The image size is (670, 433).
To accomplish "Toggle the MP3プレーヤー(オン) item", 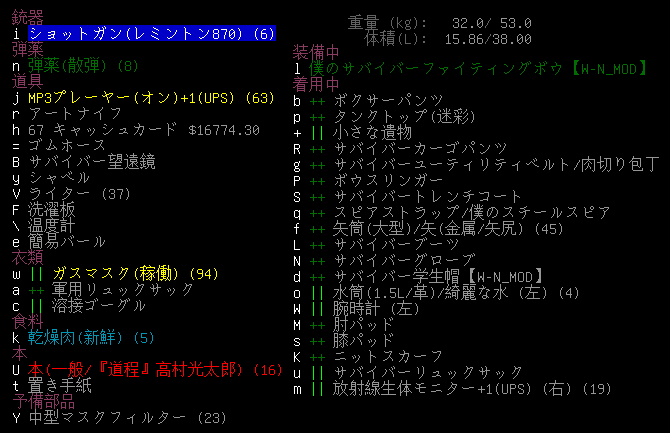I will pos(150,99).
